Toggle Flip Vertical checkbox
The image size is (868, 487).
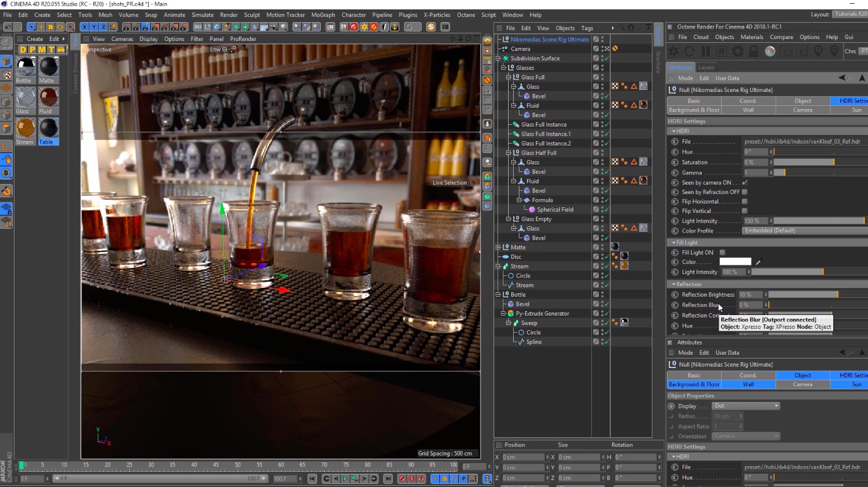[744, 211]
